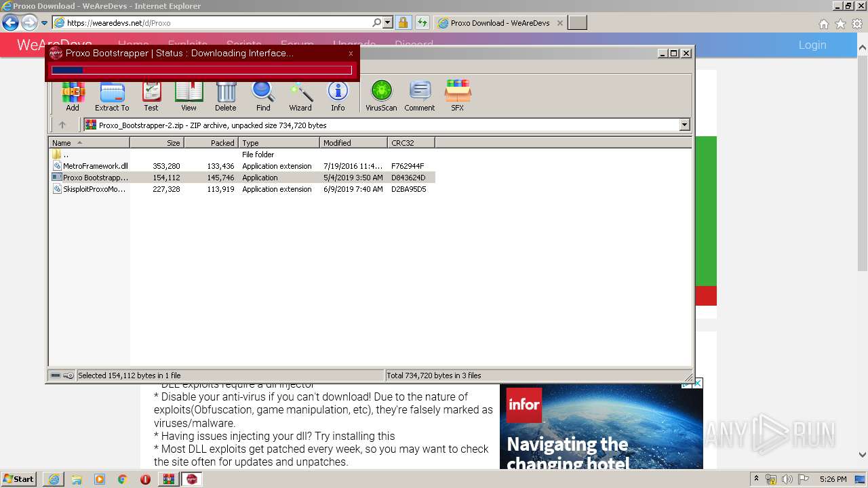Click the IE Favorites star icon

pos(840,24)
